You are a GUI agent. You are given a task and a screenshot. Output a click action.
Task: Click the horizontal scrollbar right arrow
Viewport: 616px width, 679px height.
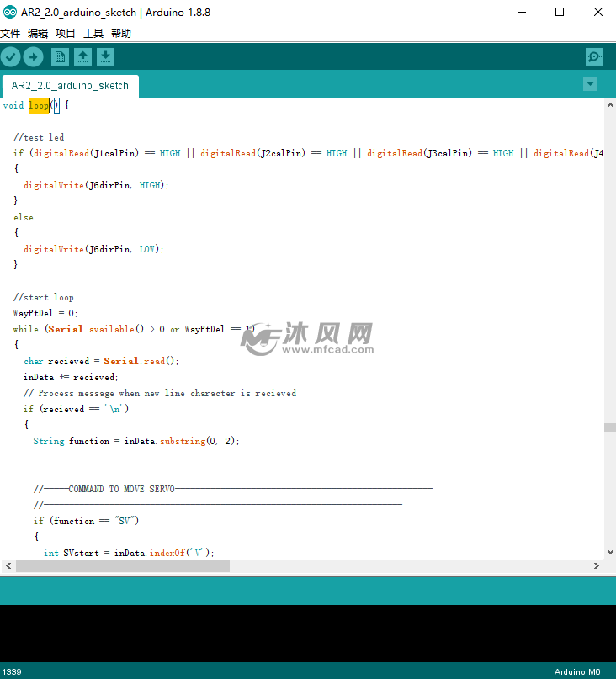tap(596, 566)
